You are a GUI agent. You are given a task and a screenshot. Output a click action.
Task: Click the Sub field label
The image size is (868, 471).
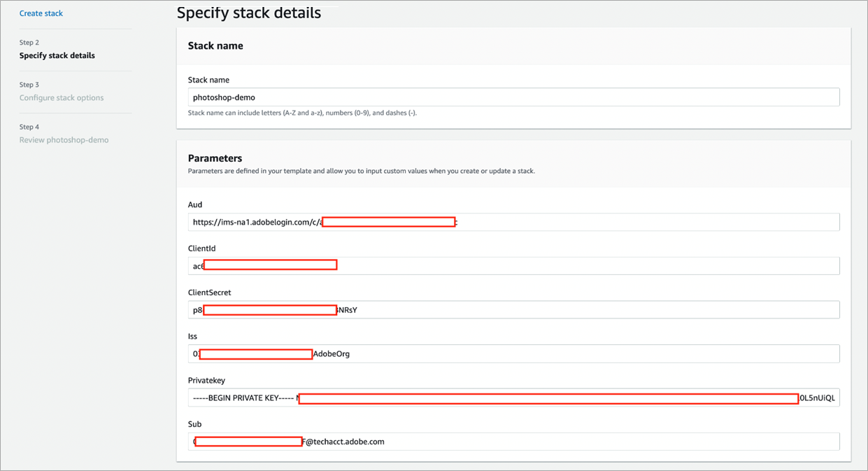tap(195, 424)
